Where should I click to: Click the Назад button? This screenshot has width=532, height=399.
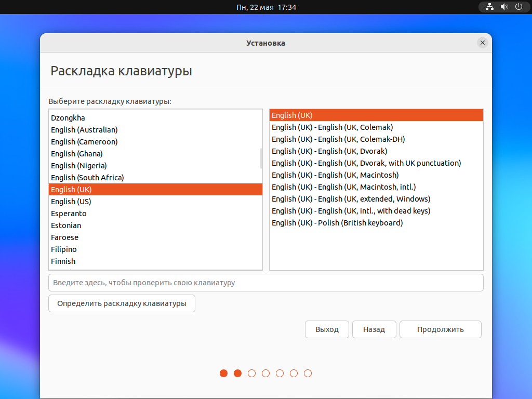pyautogui.click(x=374, y=329)
